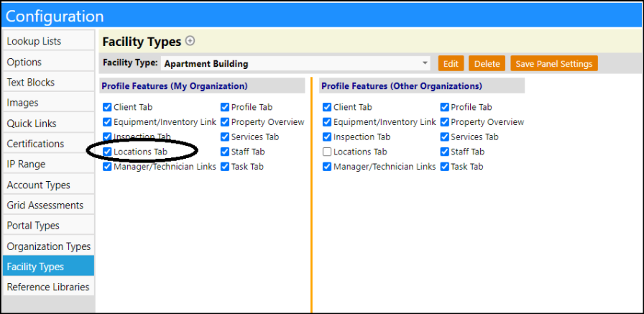Go to Organization Types menu item
This screenshot has height=314, width=644.
tap(48, 246)
